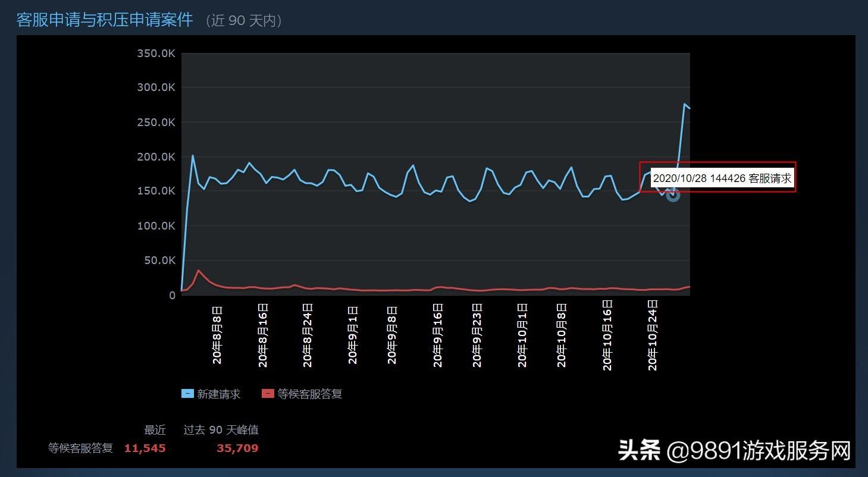Click the 150.0K y-axis label
Screen dimensions: 868x477
pos(156,191)
